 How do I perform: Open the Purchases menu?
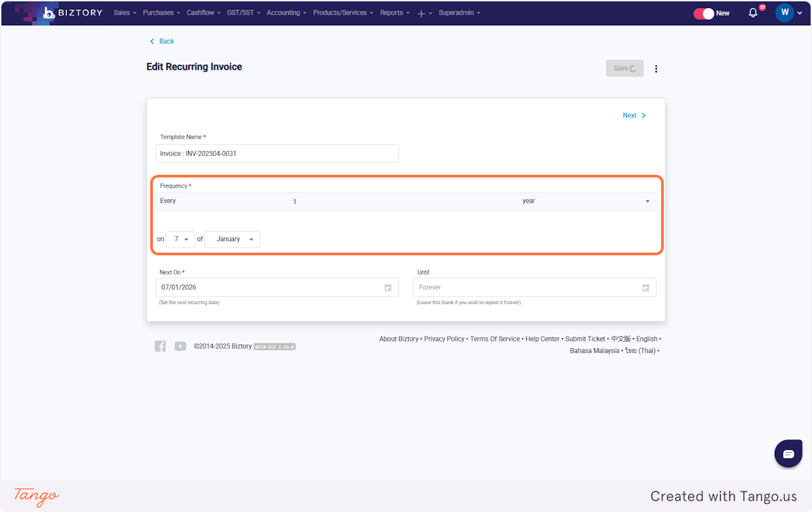point(162,13)
